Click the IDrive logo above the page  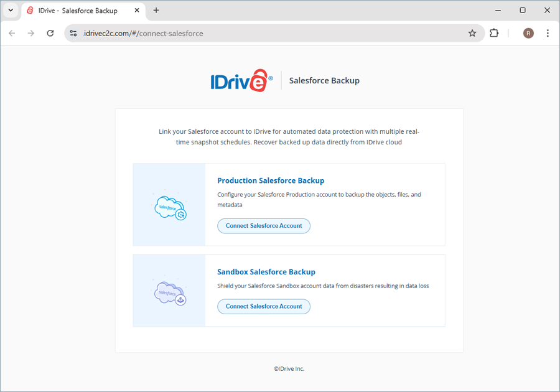pyautogui.click(x=241, y=80)
